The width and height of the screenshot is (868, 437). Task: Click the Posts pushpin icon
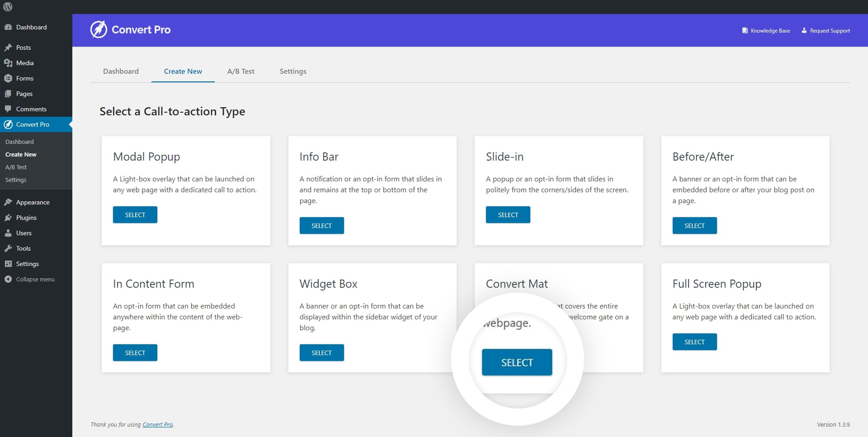pos(8,47)
